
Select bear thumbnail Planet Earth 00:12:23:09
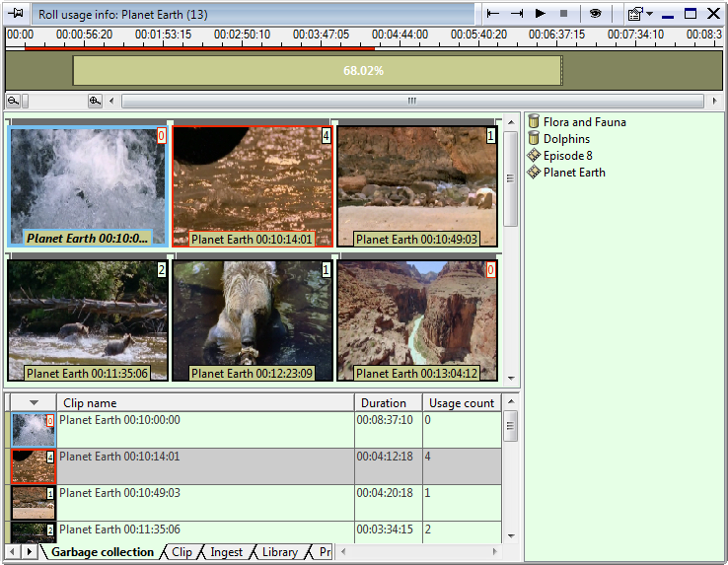click(253, 320)
